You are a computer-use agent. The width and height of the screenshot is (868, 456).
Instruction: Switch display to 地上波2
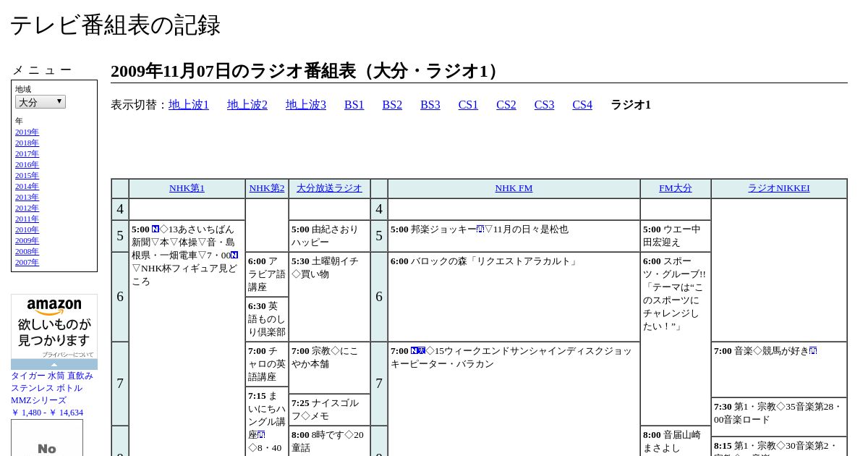click(x=247, y=105)
